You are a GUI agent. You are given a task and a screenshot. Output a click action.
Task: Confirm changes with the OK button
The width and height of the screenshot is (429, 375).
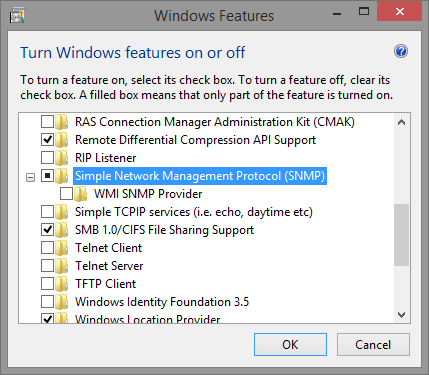coord(290,344)
